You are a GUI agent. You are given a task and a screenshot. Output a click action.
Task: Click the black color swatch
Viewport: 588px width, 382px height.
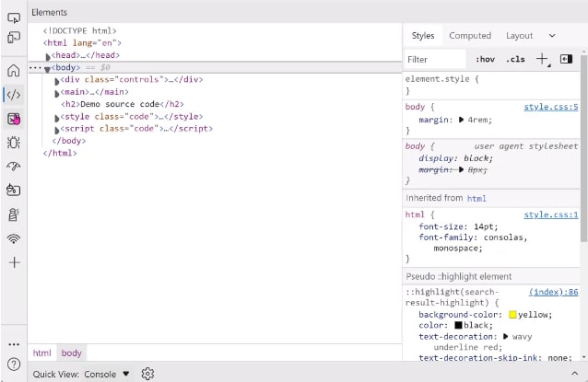tap(459, 325)
